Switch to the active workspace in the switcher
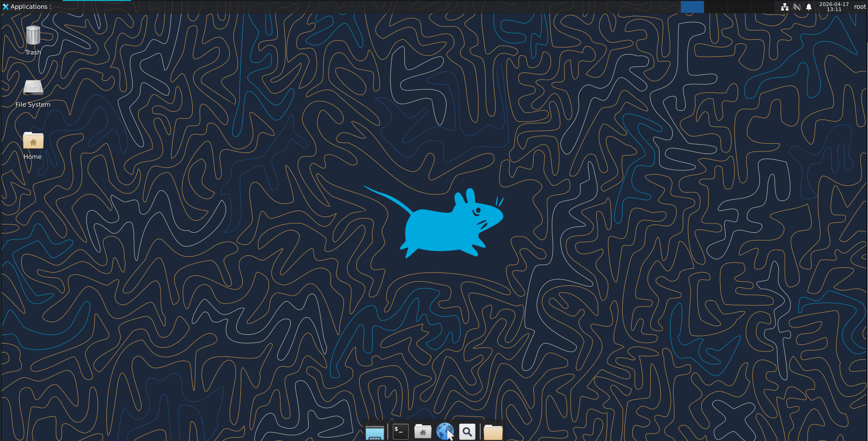868x441 pixels. pos(692,6)
